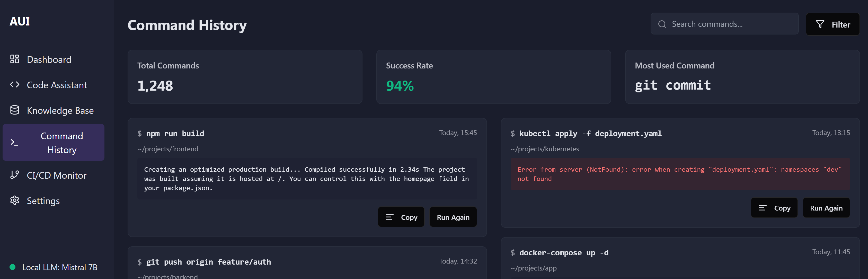Open the Knowledge Base menu item
Viewport: 868px width, 279px height.
point(60,110)
